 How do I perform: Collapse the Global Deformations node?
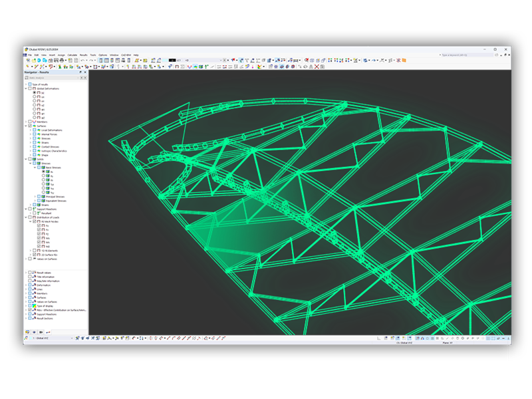point(26,88)
